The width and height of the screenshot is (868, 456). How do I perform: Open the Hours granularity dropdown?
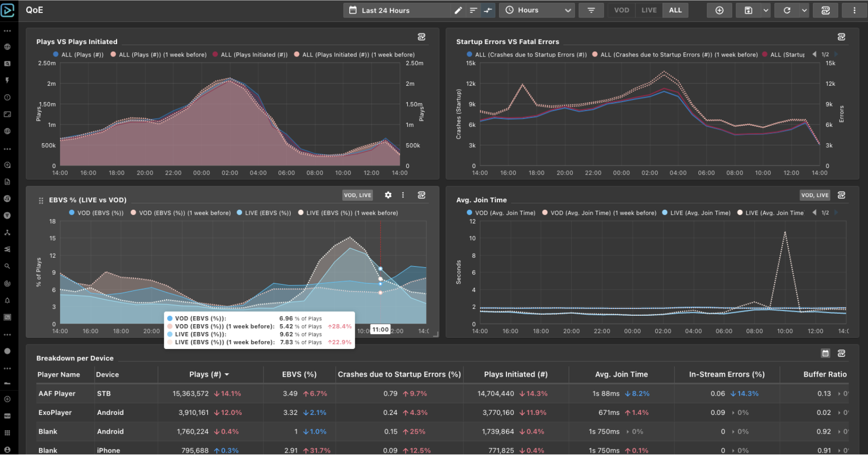(x=537, y=10)
